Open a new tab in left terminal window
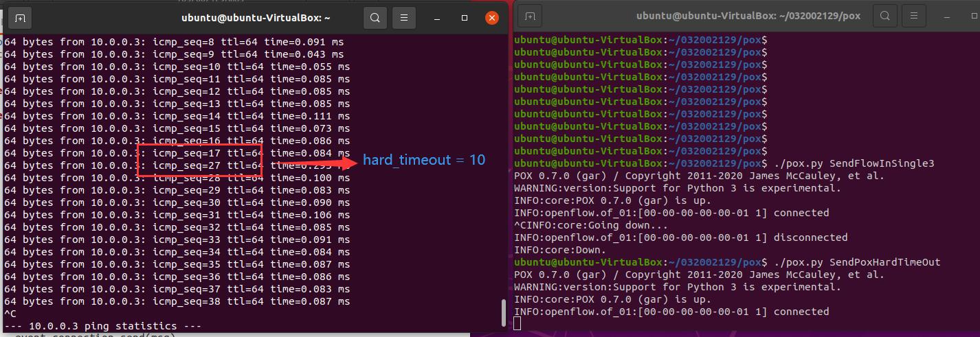Viewport: 980px width, 337px height. coord(21,18)
